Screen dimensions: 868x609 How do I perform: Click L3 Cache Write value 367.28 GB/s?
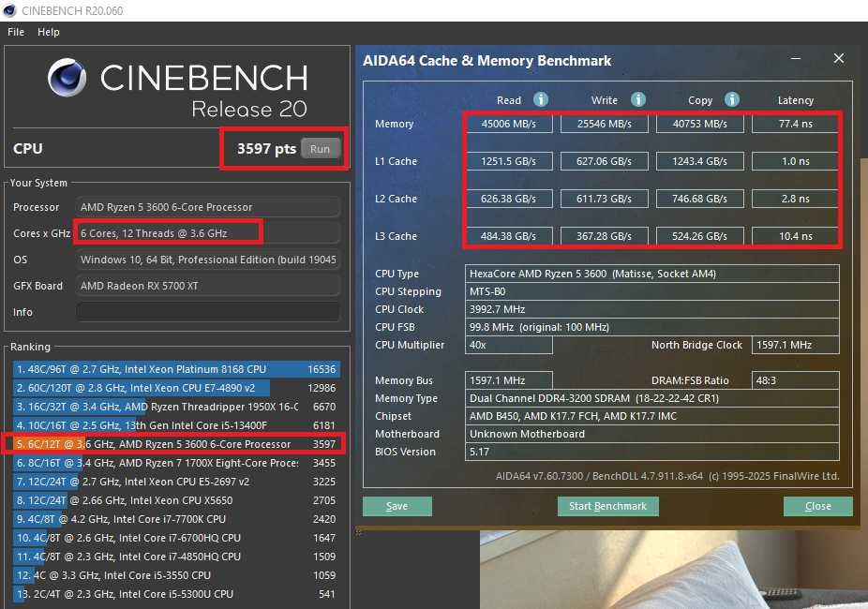(x=604, y=235)
